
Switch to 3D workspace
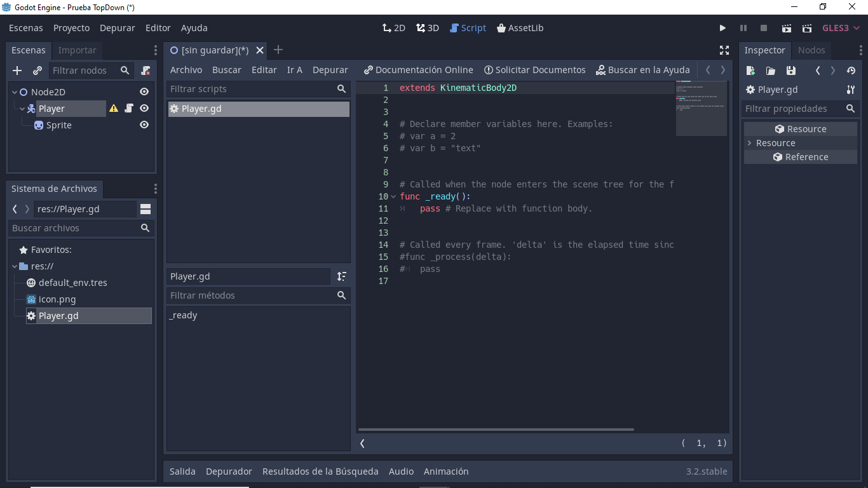tap(428, 28)
